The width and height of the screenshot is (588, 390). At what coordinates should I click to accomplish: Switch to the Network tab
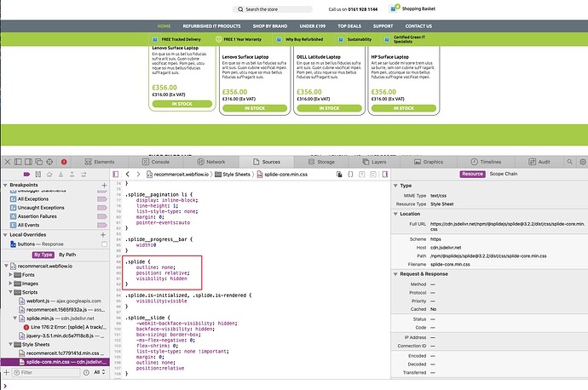tap(211, 162)
